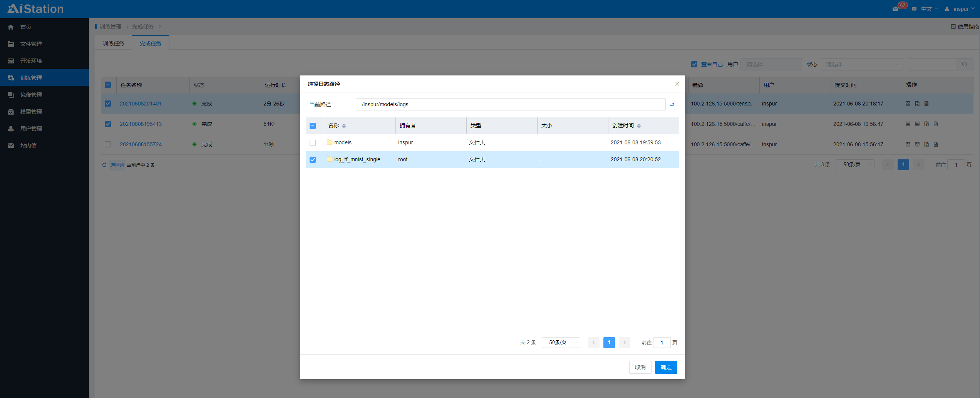This screenshot has height=398, width=980.
Task: Open the inspur user account menu
Action: point(961,9)
